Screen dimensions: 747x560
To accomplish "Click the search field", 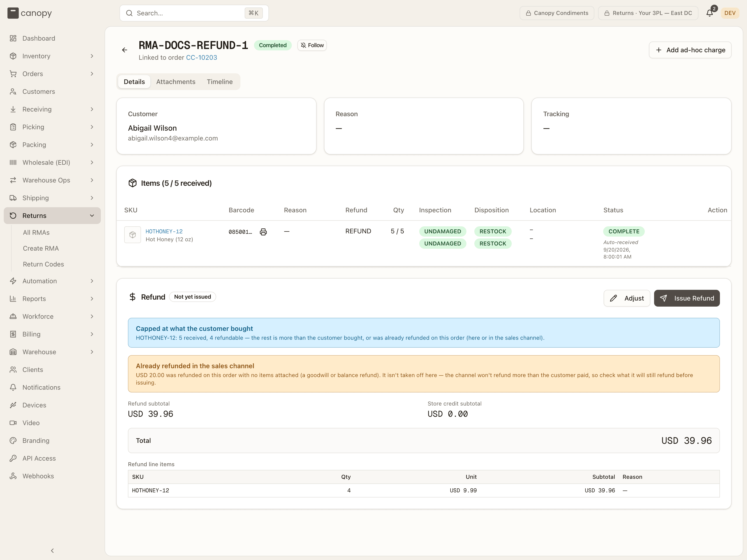I will 194,13.
